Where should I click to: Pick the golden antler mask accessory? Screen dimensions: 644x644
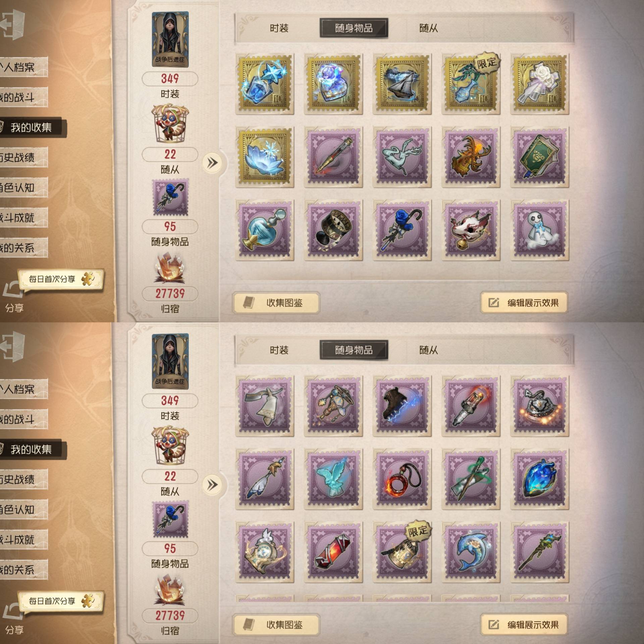coord(471,157)
